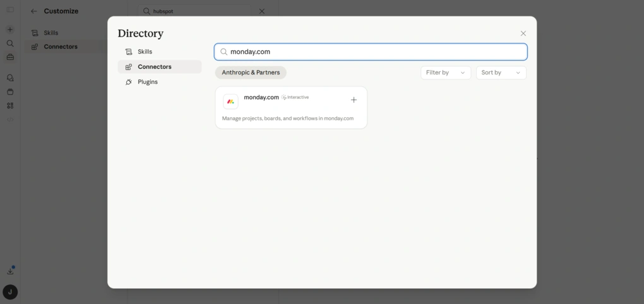The image size is (644, 304).
Task: Click the Directory dialog title
Action: (x=140, y=33)
